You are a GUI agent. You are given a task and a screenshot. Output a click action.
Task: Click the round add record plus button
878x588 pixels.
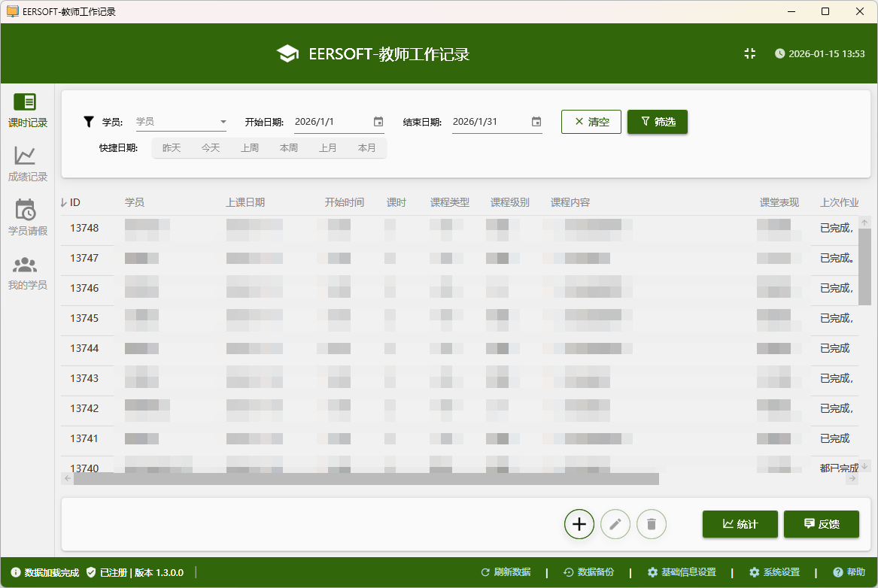[x=579, y=524]
